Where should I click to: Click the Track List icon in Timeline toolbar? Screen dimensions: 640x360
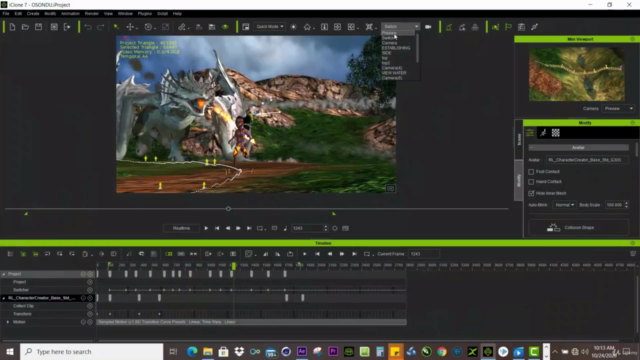click(x=10, y=254)
